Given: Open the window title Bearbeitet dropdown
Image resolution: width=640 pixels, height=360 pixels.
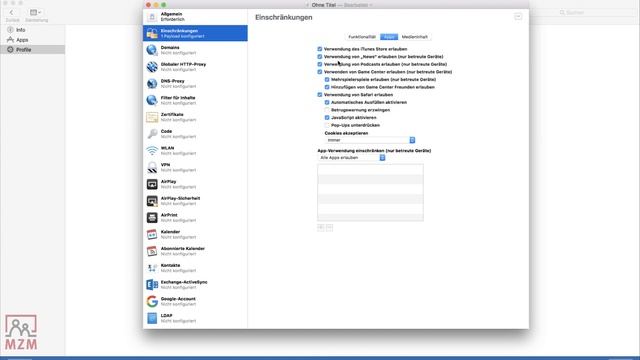Looking at the screenshot, I should tap(358, 5).
